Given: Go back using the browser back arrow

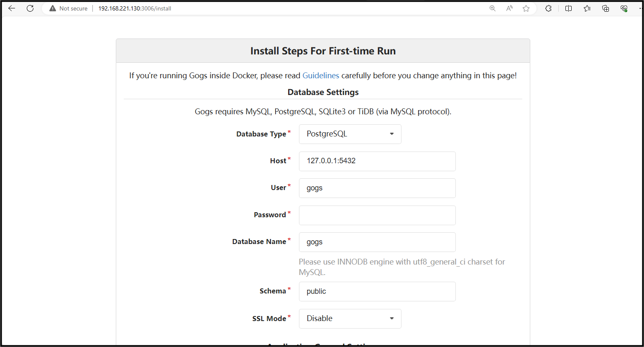Looking at the screenshot, I should pyautogui.click(x=12, y=8).
